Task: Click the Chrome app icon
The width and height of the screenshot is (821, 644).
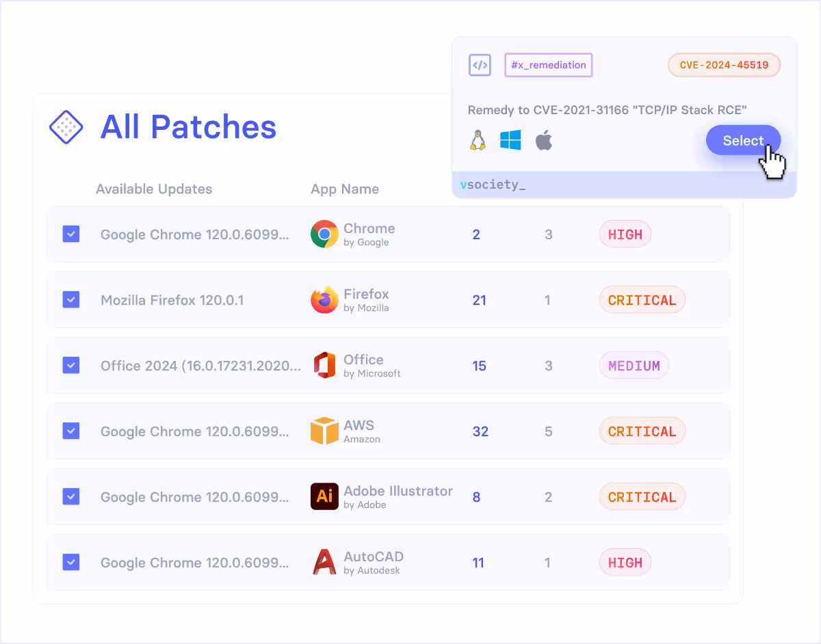Action: tap(324, 234)
